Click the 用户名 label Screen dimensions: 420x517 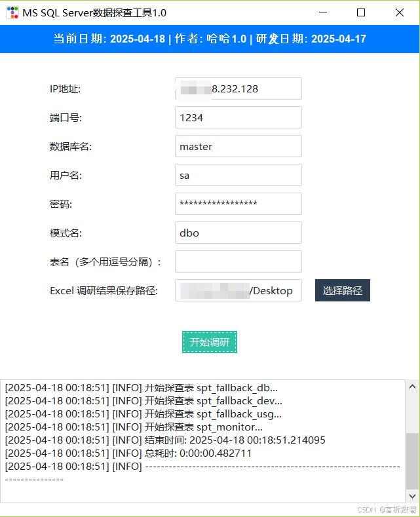tap(66, 176)
